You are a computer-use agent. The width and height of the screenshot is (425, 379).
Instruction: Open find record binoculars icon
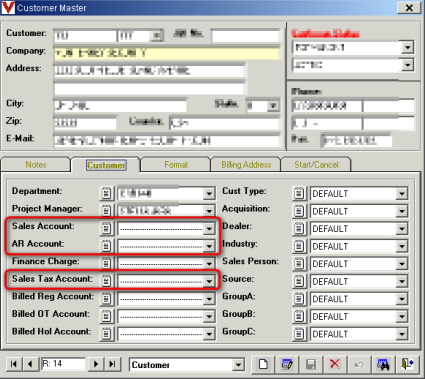coord(383,364)
